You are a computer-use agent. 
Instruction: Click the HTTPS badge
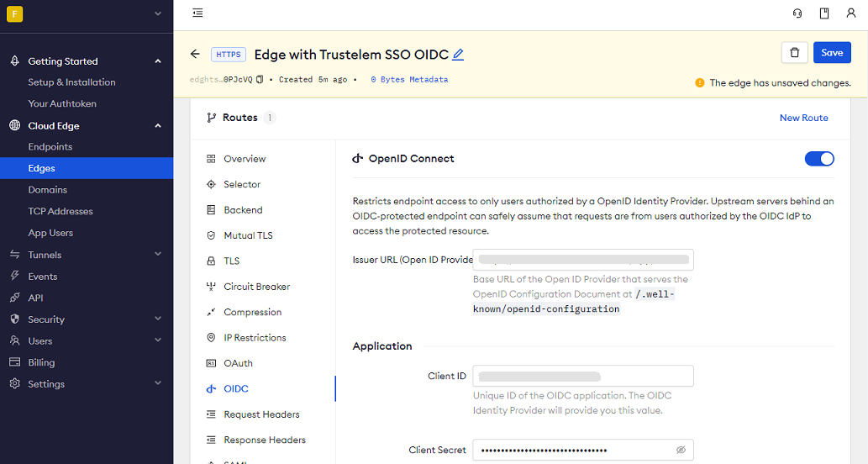(x=229, y=55)
